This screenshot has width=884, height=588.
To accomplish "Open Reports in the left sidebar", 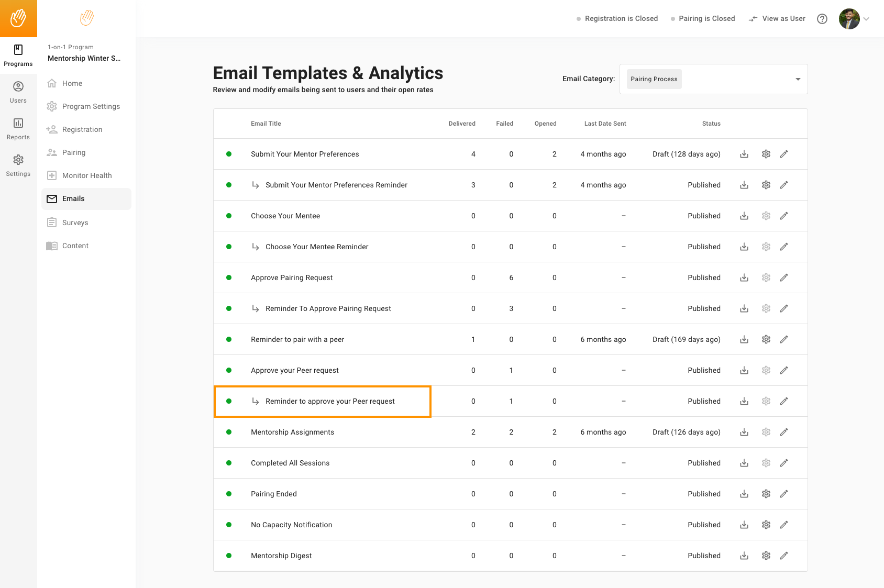I will click(x=18, y=129).
